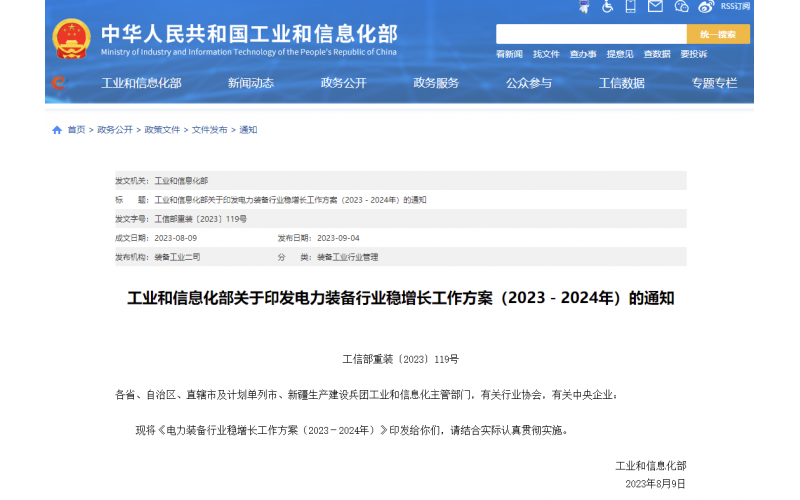Open the WeChat icon in header
Screen dimensions: 800x500
[x=681, y=7]
